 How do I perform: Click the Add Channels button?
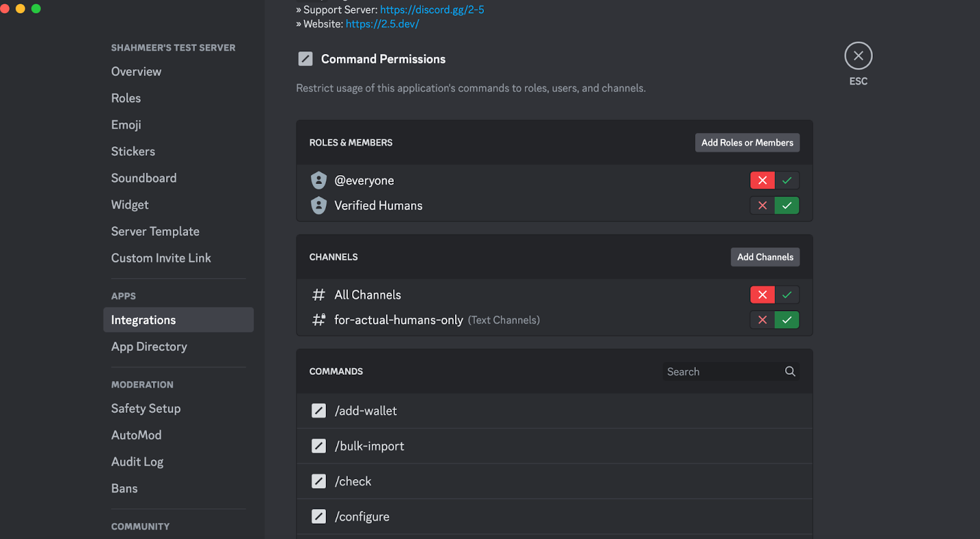pos(765,257)
